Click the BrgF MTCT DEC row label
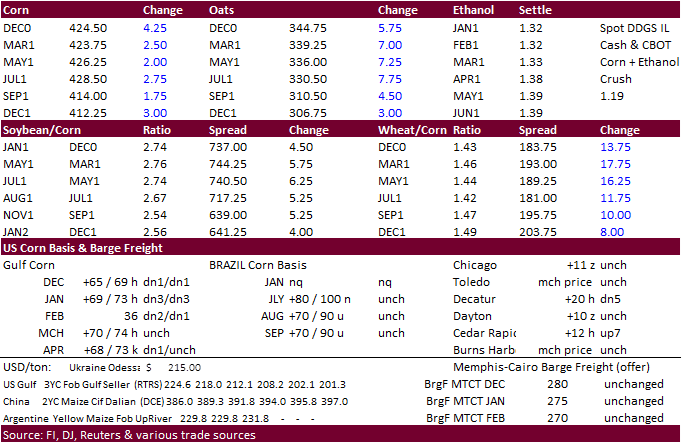Image resolution: width=682 pixels, height=444 pixels. click(x=466, y=384)
